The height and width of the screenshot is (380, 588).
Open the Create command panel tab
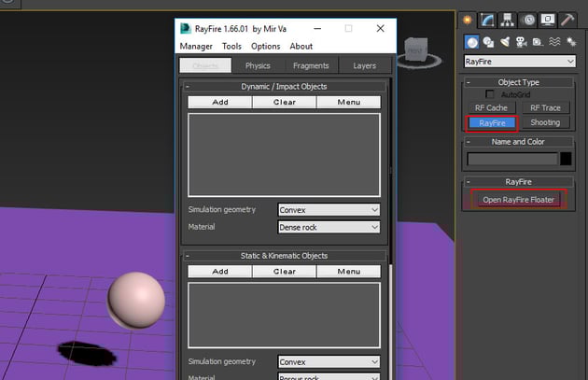pos(468,20)
